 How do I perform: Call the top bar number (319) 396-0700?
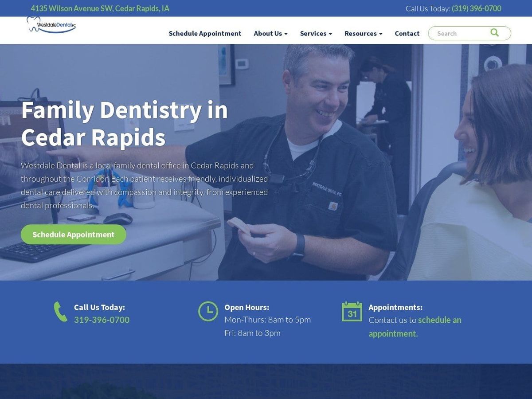tap(477, 8)
